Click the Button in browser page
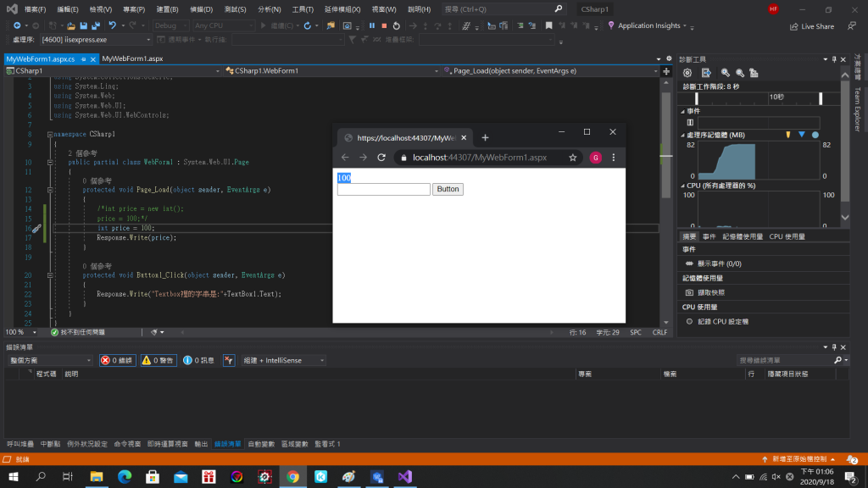 (x=448, y=189)
